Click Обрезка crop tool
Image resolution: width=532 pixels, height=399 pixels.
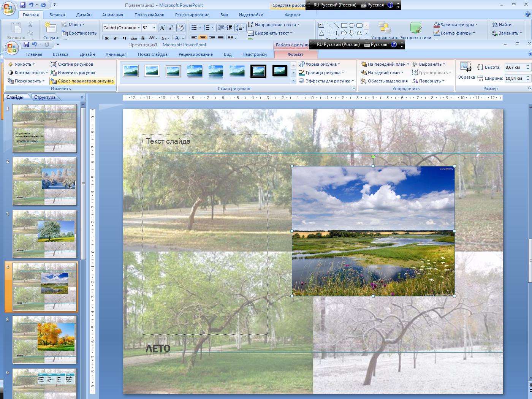pos(466,71)
